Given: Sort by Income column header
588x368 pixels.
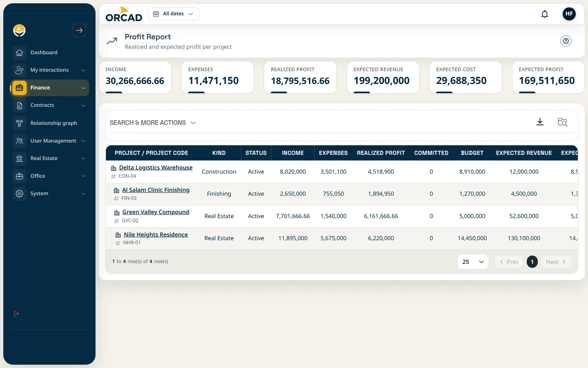Looking at the screenshot, I should pyautogui.click(x=293, y=153).
